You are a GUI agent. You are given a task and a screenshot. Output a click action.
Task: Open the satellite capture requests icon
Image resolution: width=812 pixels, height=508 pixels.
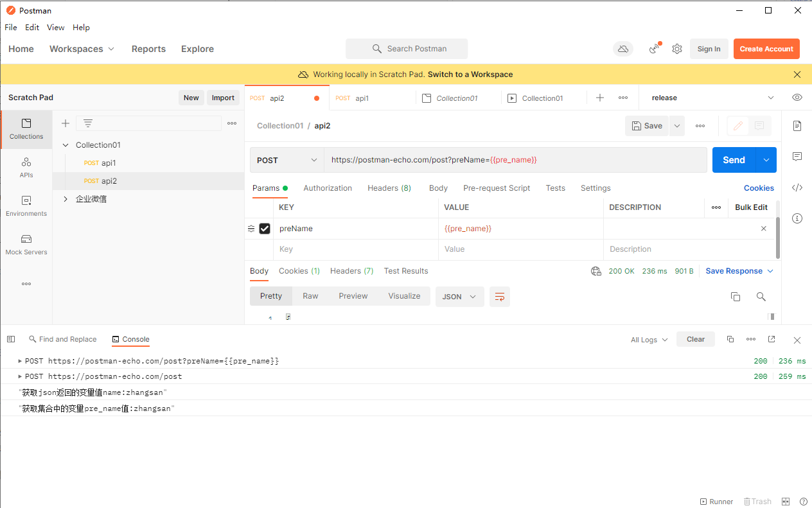click(655, 49)
